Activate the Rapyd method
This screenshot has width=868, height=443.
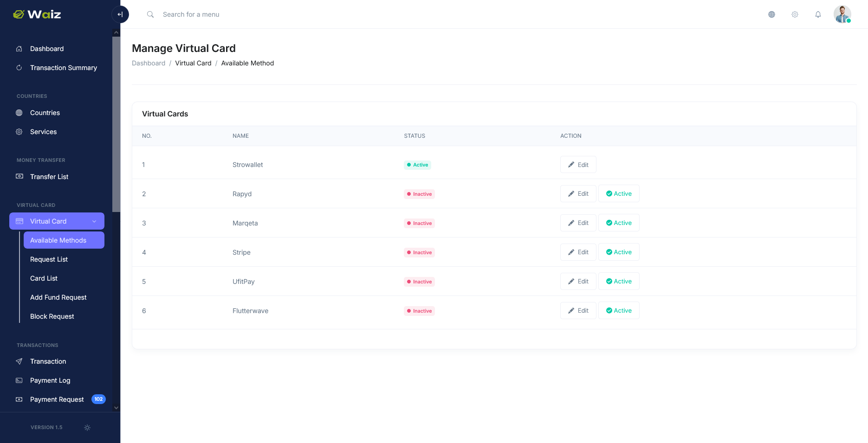tap(619, 193)
